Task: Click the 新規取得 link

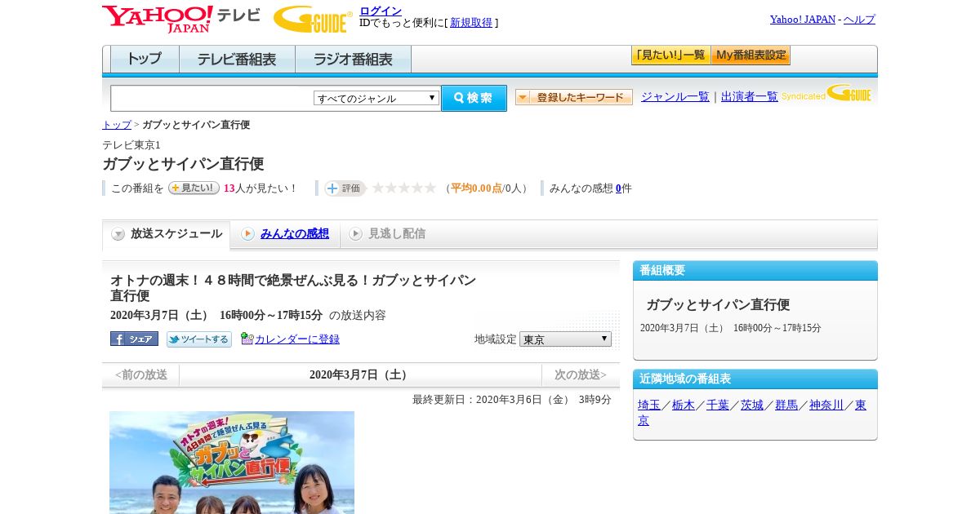Action: (471, 23)
